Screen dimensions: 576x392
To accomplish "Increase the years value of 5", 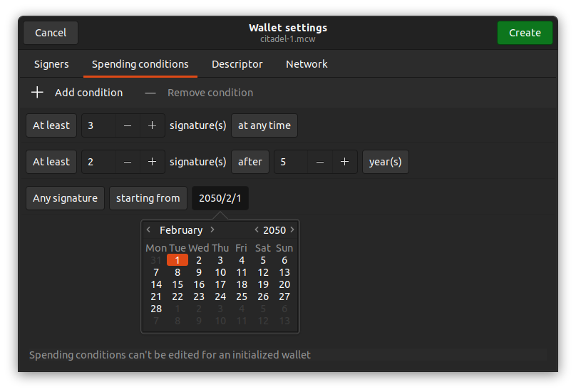I will tap(344, 162).
